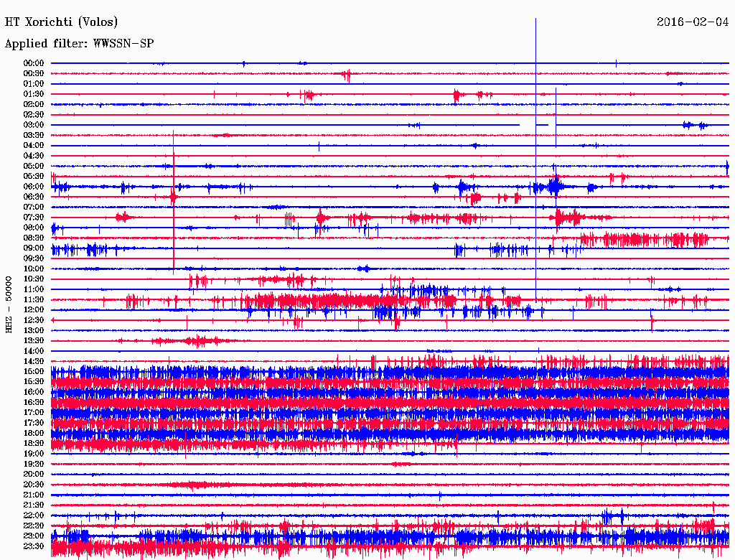
Task: Select the 00:30 time label
Action: point(34,73)
